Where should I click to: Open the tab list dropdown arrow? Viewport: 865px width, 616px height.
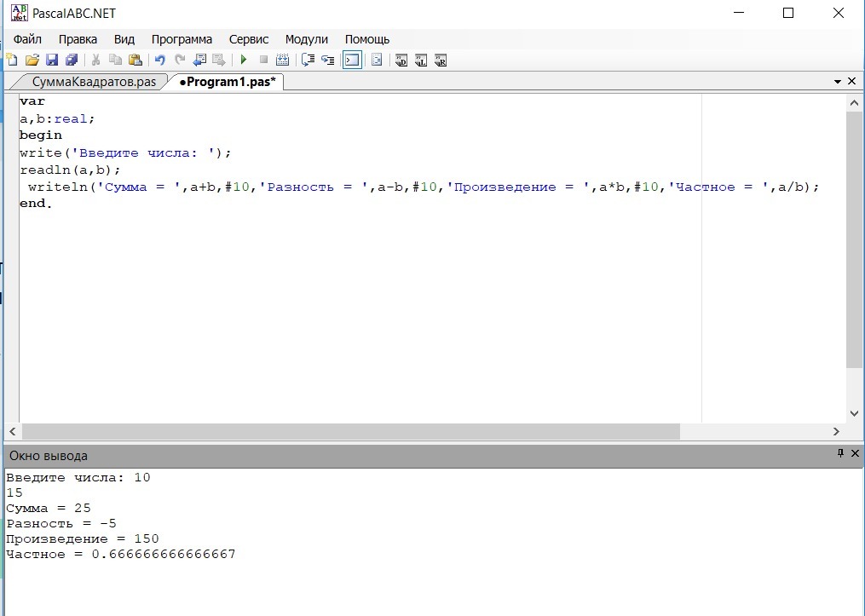(x=838, y=82)
